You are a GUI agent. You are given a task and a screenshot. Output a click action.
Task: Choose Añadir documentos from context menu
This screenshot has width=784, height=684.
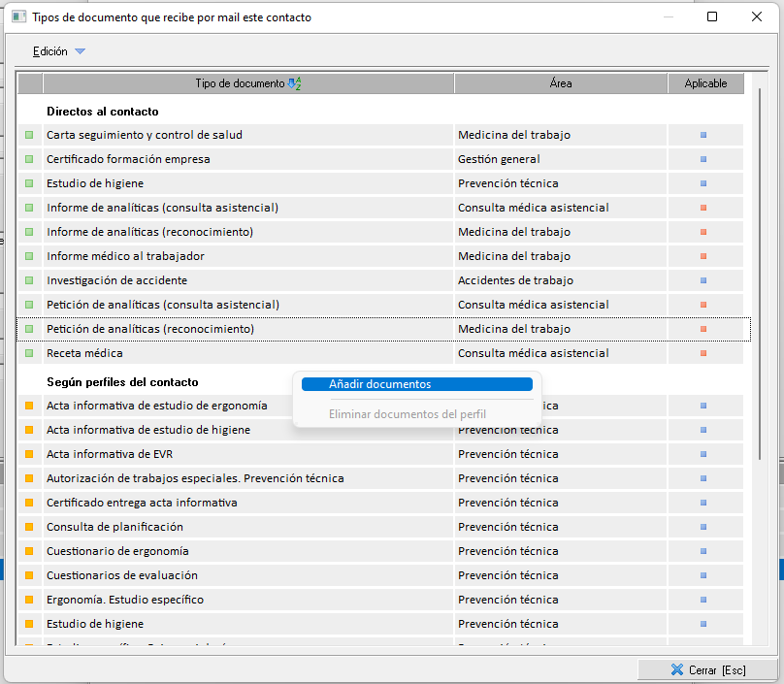coord(416,384)
